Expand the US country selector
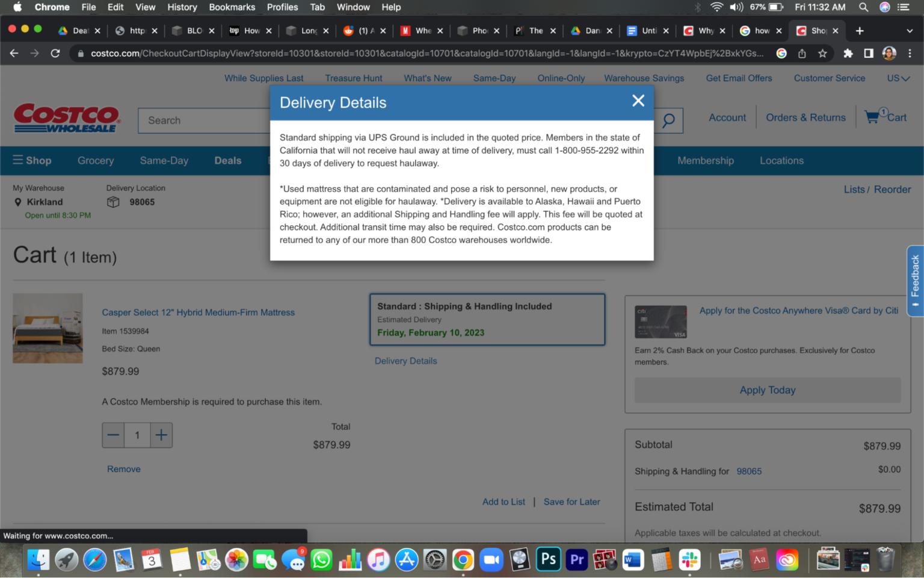 pyautogui.click(x=898, y=78)
